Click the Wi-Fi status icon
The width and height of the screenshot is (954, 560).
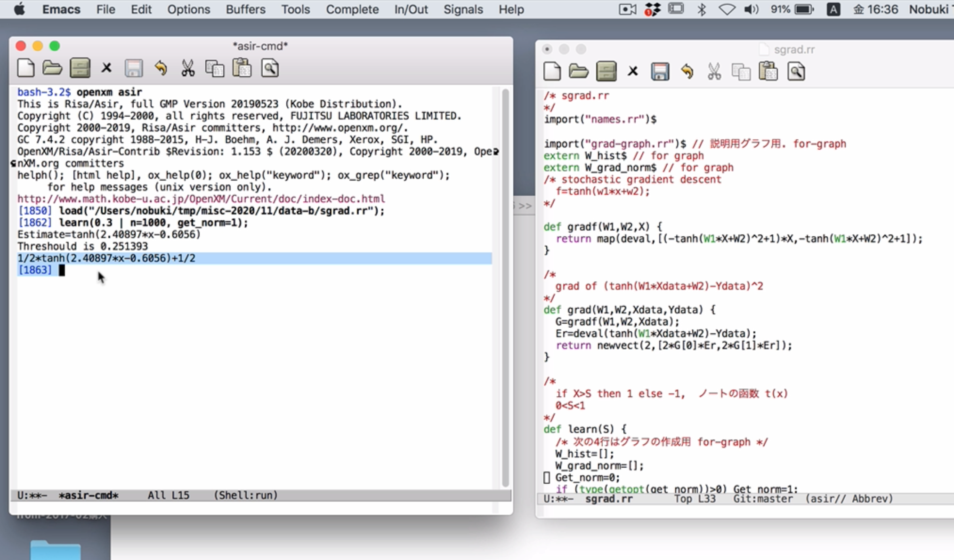(727, 9)
